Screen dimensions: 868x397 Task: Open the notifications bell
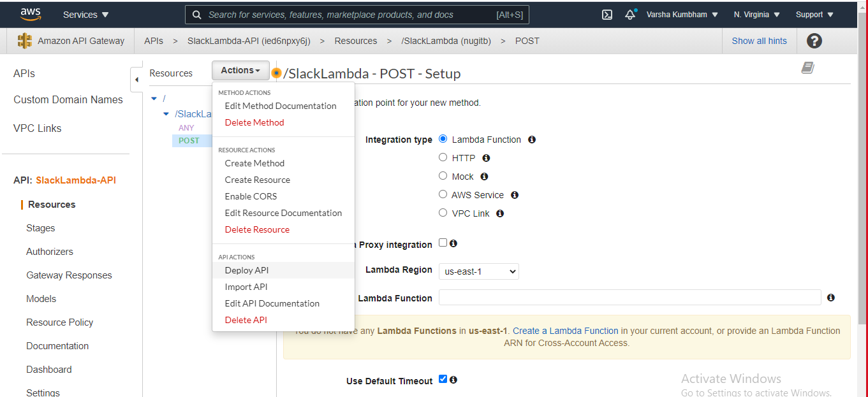pos(630,14)
